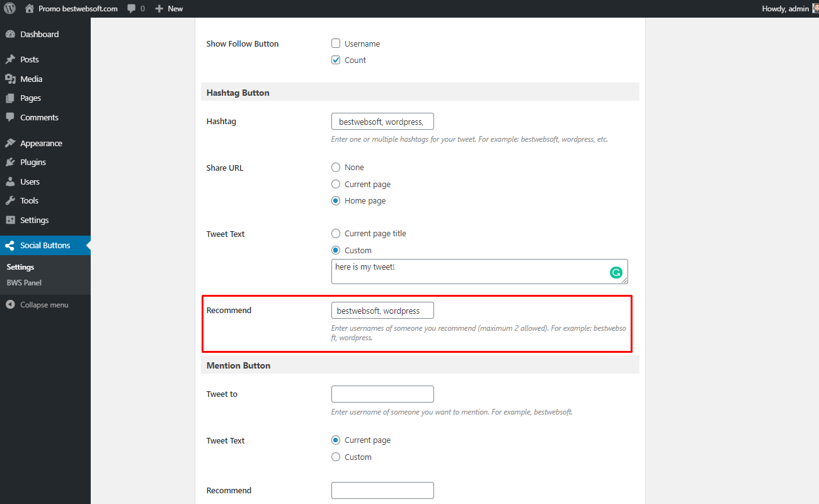Click the home icon beside Promo bestwebsoft.com

coord(30,9)
